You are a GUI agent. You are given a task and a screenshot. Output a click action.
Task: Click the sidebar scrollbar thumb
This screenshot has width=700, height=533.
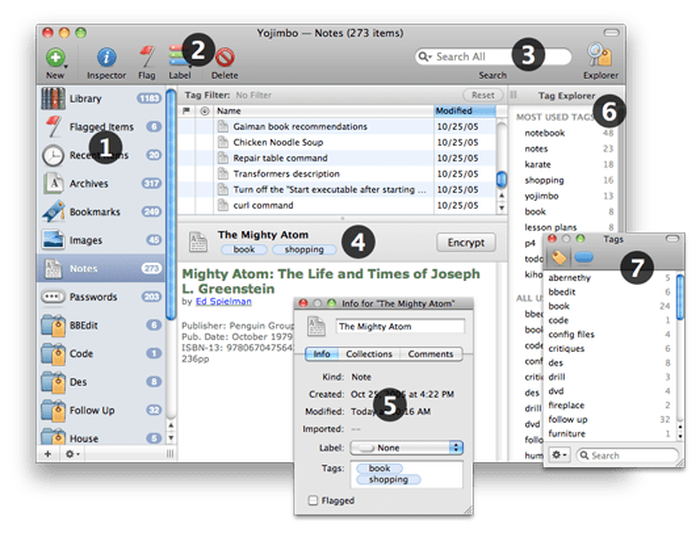coord(170,204)
